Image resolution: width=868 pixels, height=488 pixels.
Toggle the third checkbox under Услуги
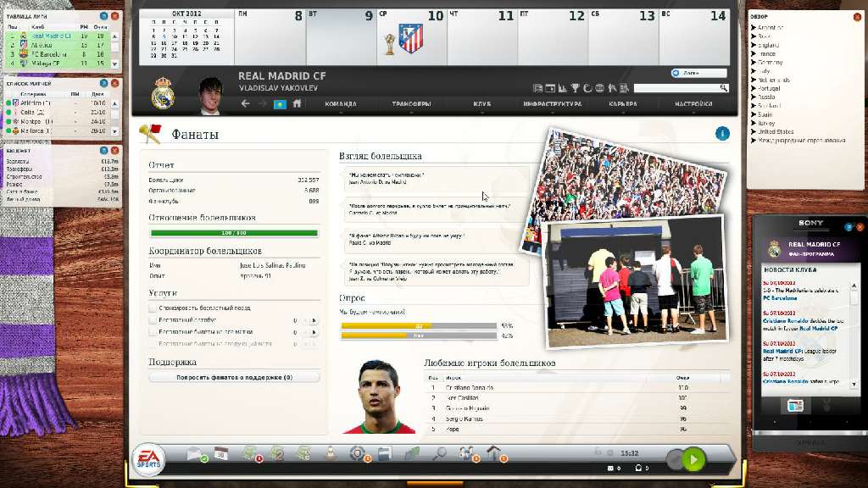[153, 332]
